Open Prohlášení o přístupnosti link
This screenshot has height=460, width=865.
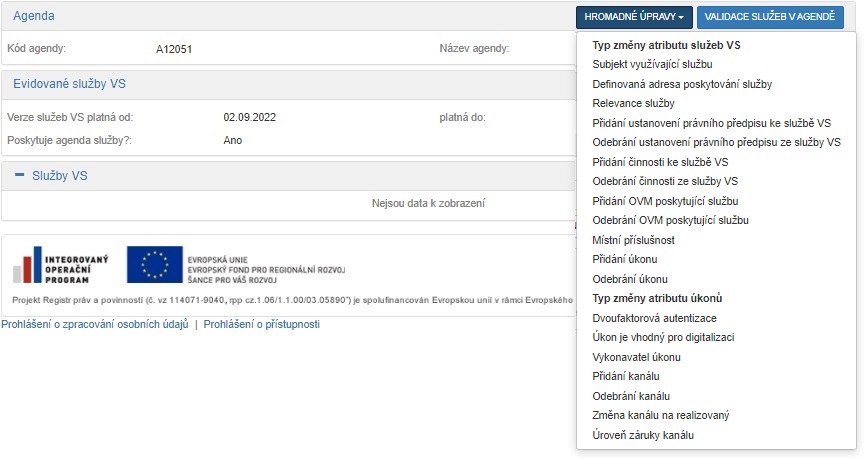(262, 324)
